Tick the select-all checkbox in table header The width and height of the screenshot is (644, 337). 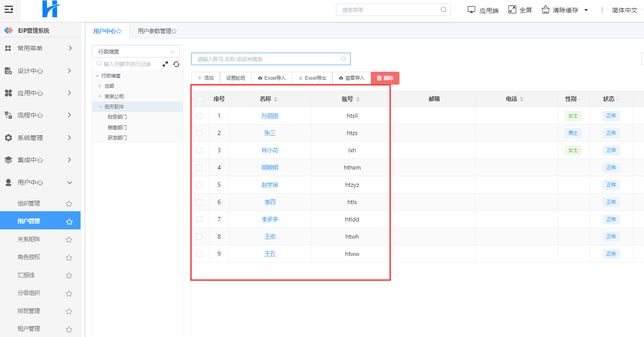click(x=200, y=99)
